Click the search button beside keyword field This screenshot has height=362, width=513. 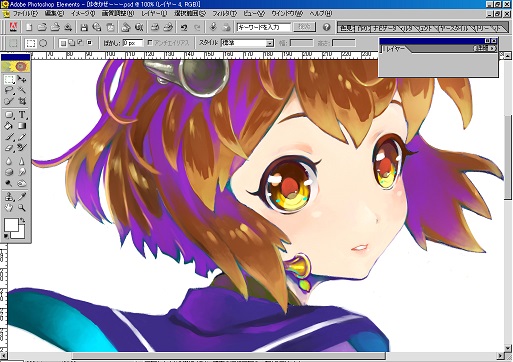pos(304,27)
